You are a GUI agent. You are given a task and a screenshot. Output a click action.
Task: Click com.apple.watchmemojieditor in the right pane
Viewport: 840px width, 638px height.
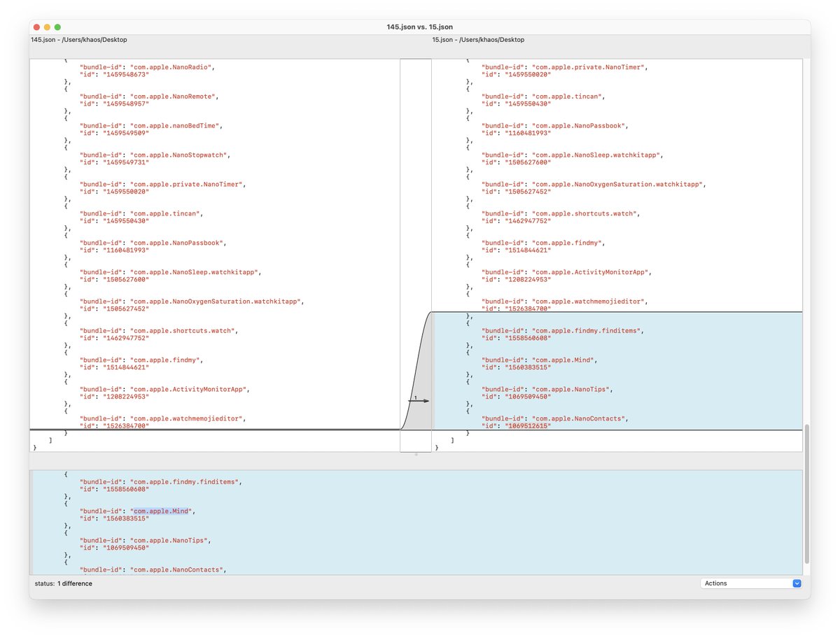(x=589, y=302)
